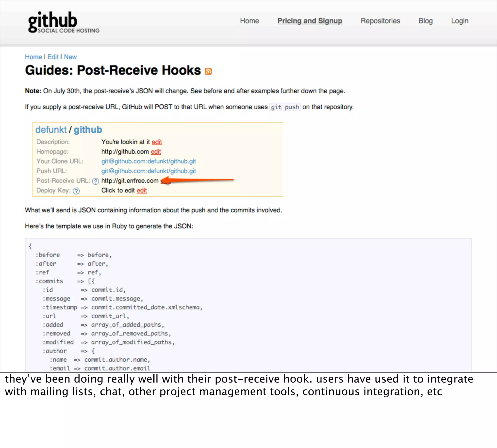This screenshot has height=448, width=497.
Task: Click the ':ref => ref,' code line
Action: point(68,272)
